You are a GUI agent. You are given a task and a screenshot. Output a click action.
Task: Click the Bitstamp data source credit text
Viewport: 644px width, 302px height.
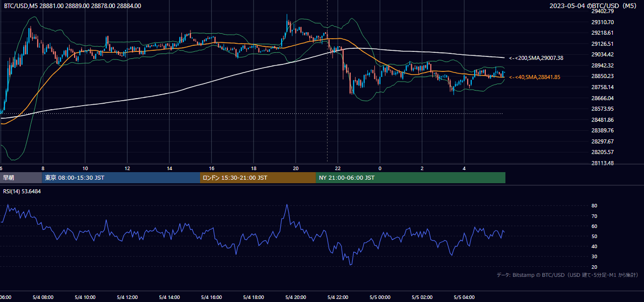(x=567, y=275)
